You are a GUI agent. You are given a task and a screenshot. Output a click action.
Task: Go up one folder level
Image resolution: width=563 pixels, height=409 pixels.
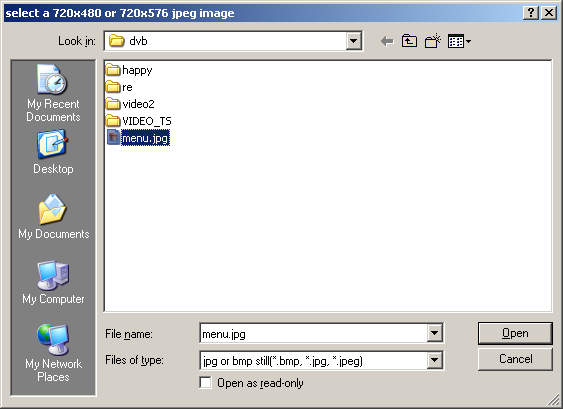[409, 41]
